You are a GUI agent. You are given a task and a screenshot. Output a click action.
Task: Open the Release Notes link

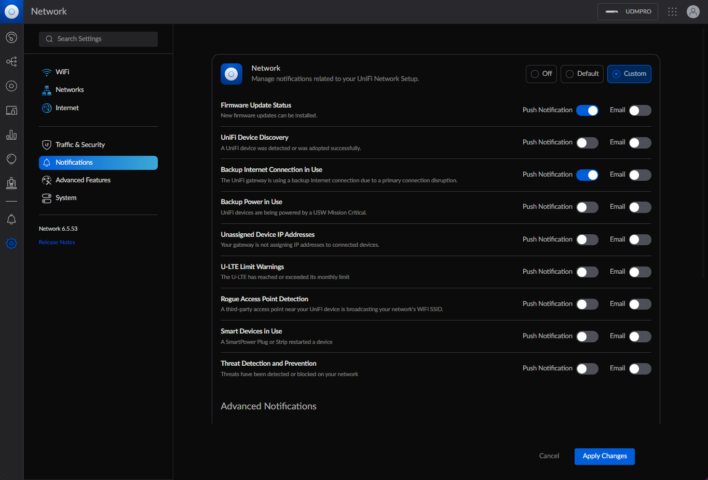(x=56, y=242)
